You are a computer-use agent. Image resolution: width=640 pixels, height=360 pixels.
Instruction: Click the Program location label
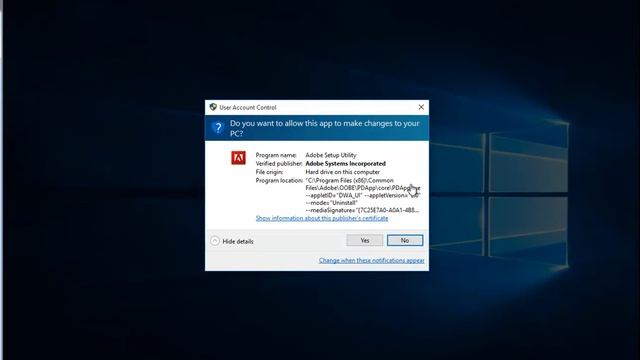click(279, 180)
